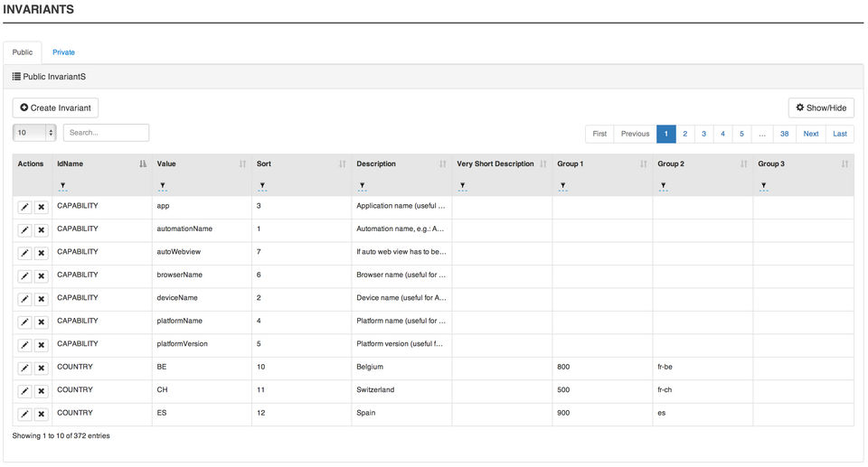This screenshot has width=868, height=467.
Task: Expand the IdName column filter
Action: coord(62,186)
